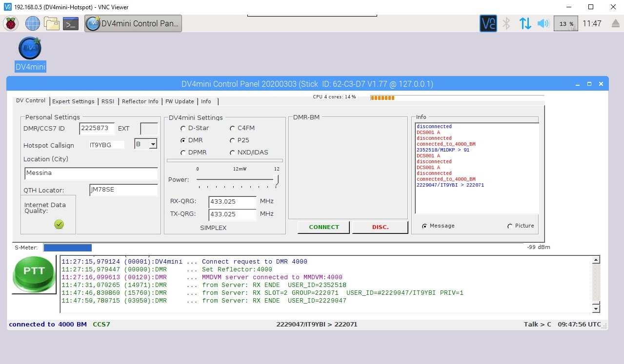Launch the terminal from the panel
The width and height of the screenshot is (624, 364).
pyautogui.click(x=71, y=23)
